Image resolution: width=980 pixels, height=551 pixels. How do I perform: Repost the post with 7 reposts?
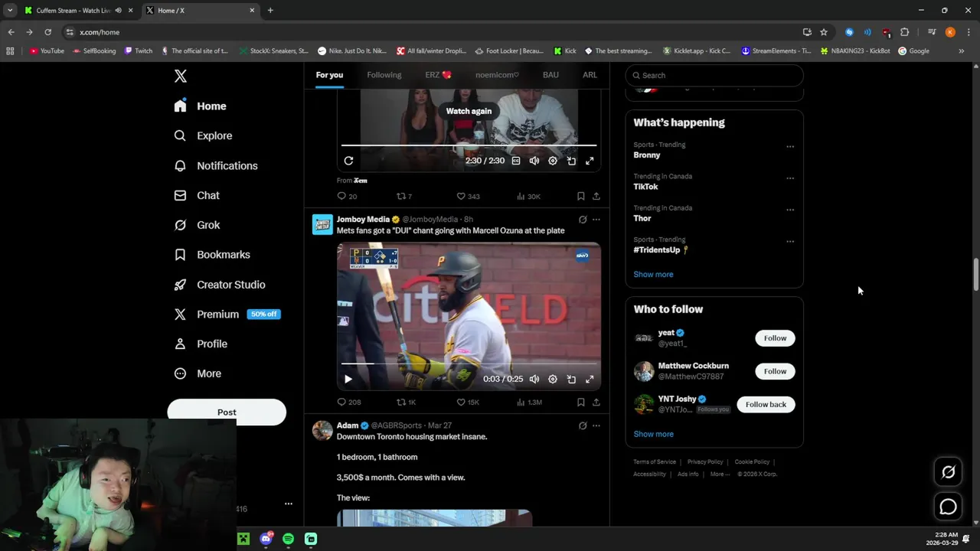404,197
